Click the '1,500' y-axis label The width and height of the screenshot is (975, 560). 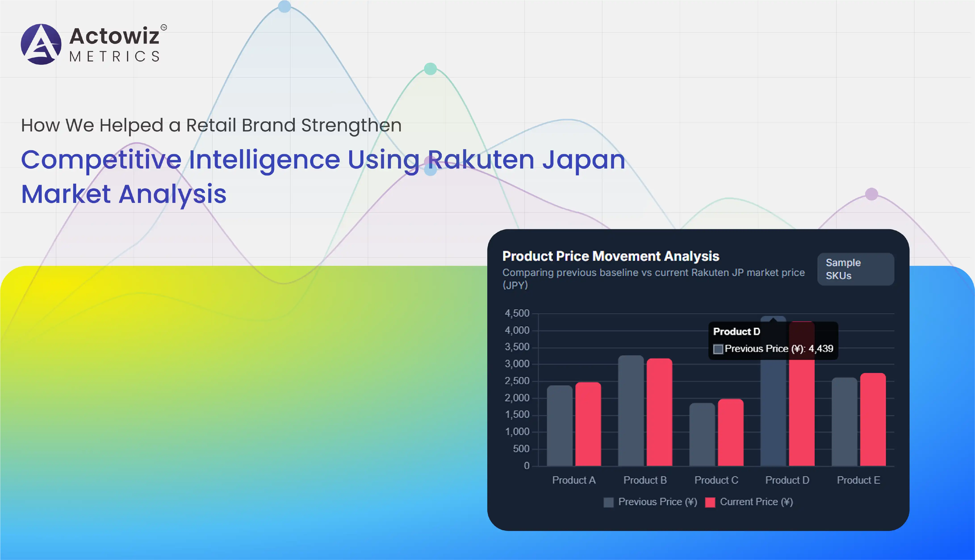point(517,415)
